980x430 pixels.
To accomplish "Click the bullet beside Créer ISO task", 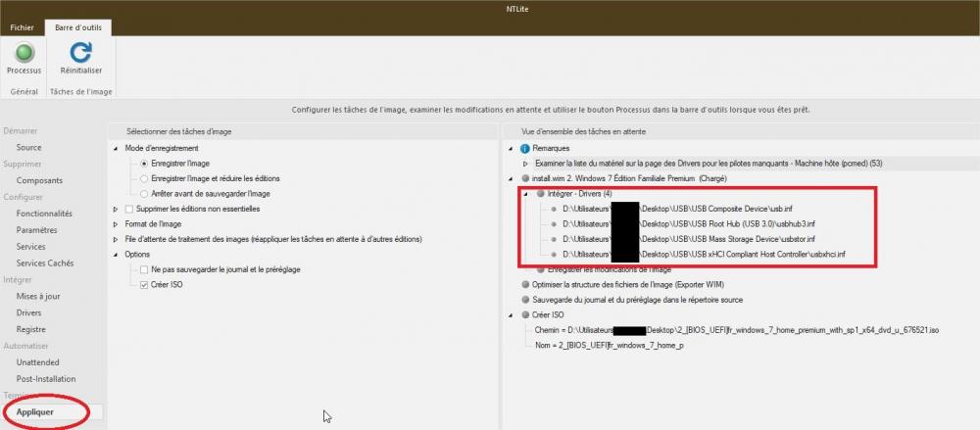I will [x=525, y=315].
